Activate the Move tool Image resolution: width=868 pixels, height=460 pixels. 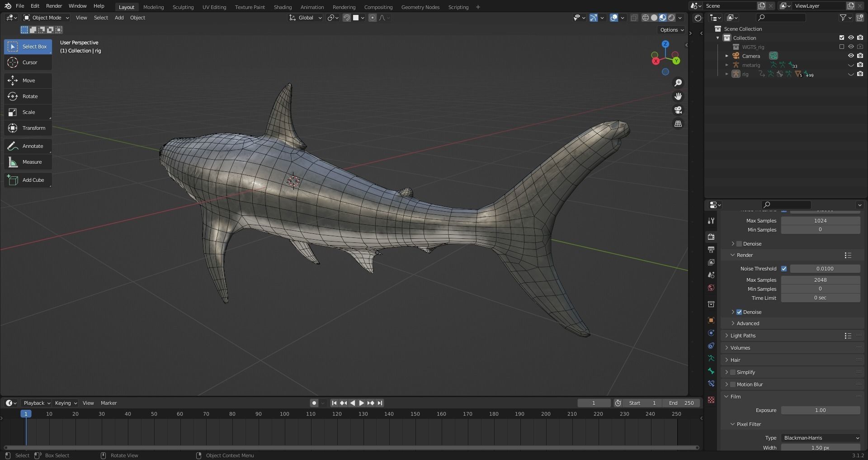click(x=28, y=81)
